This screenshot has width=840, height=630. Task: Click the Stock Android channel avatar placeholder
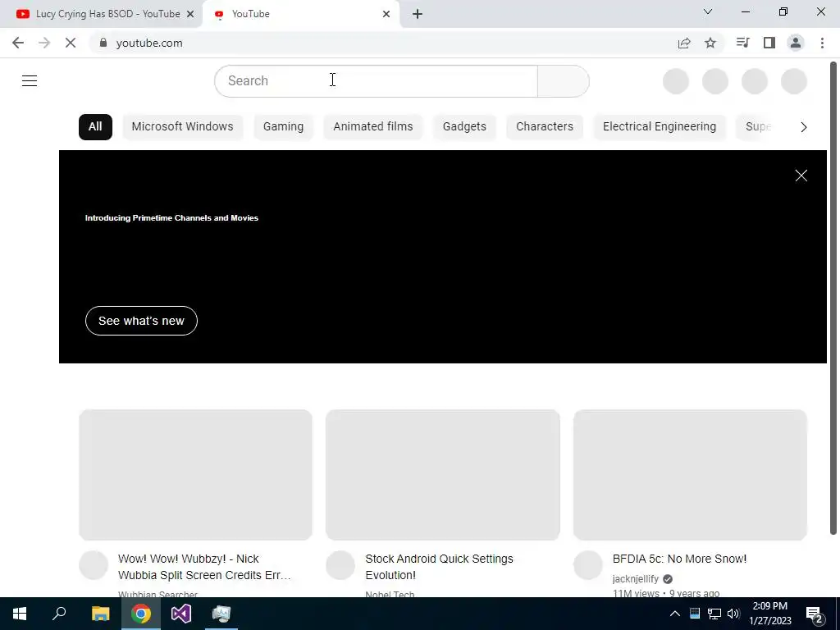tap(340, 565)
